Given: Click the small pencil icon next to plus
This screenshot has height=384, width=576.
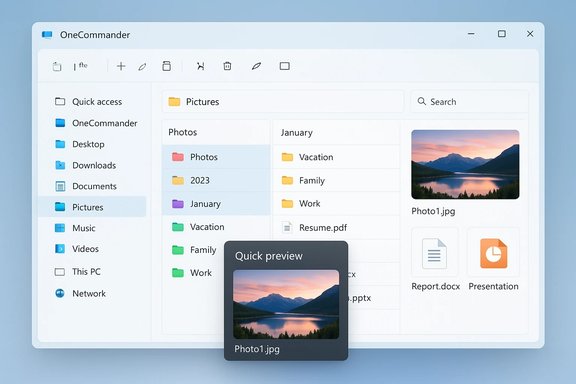Looking at the screenshot, I should point(142,67).
